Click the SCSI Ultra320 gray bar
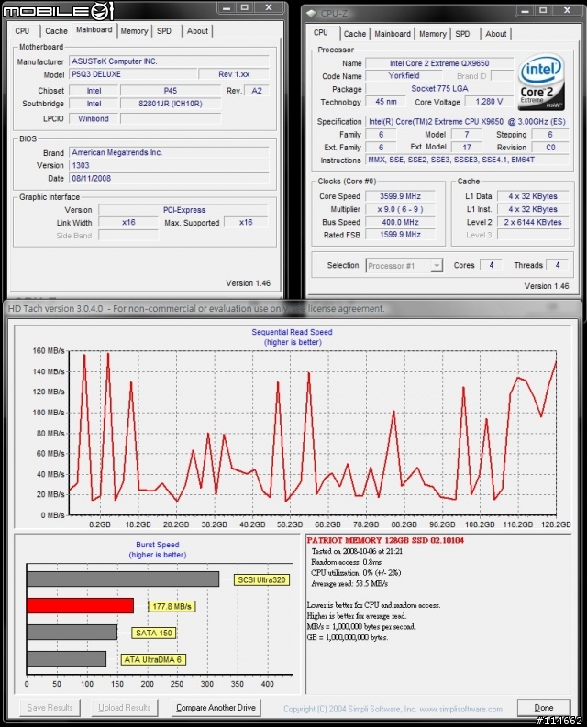Image resolution: width=587 pixels, height=728 pixels. tap(123, 579)
